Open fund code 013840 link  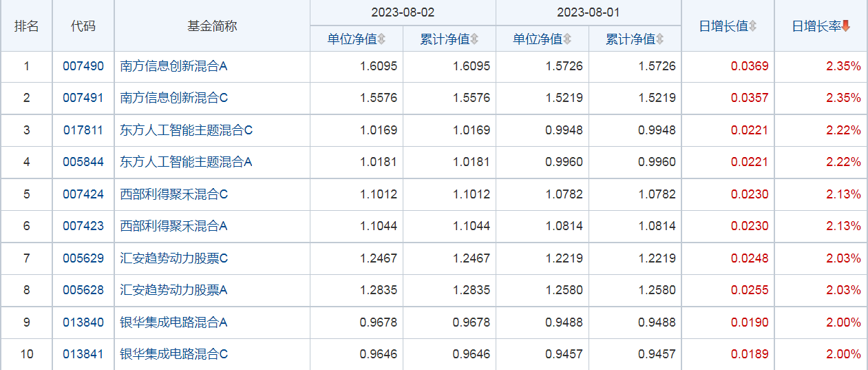tap(83, 322)
